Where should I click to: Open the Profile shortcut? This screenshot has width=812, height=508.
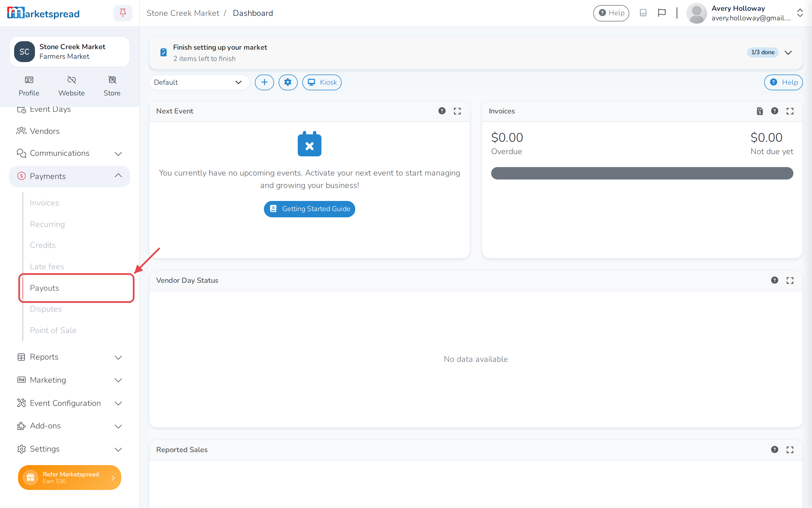point(29,86)
